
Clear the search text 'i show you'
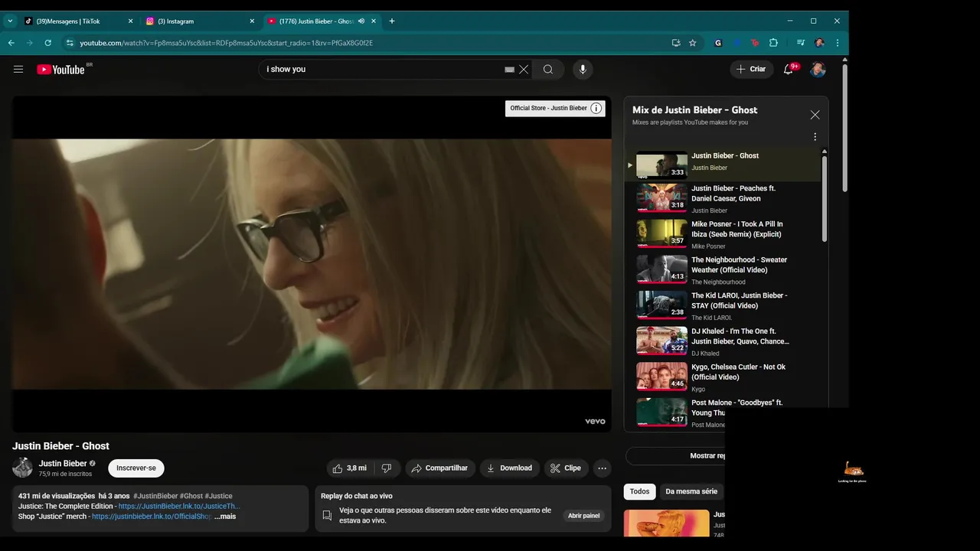pos(524,70)
